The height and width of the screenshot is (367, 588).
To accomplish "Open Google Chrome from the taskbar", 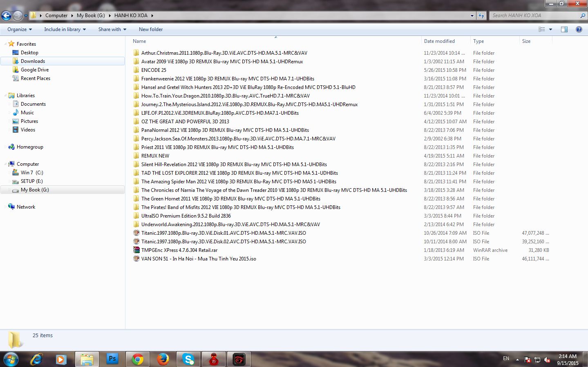I will tap(138, 359).
